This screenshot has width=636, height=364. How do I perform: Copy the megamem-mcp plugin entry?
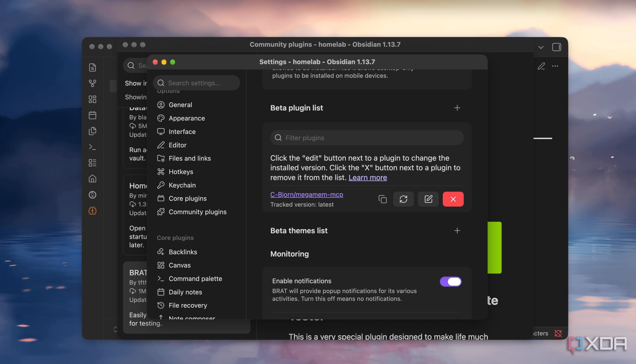pyautogui.click(x=382, y=199)
